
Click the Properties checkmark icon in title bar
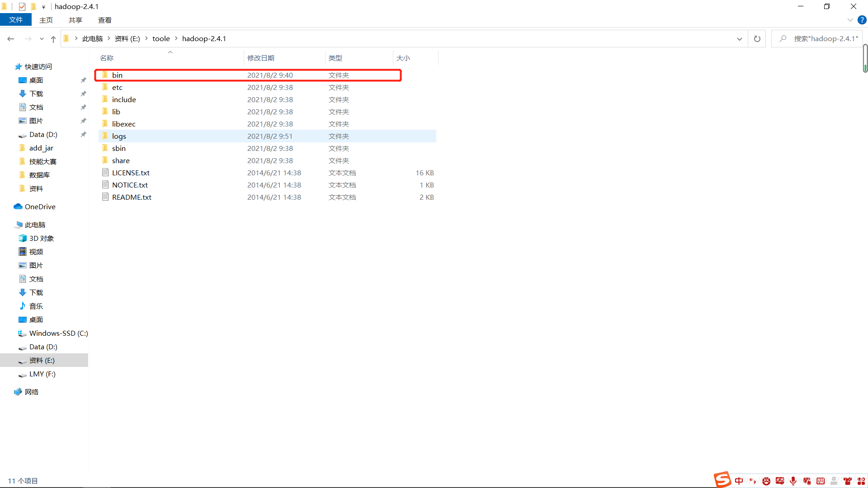coord(22,7)
